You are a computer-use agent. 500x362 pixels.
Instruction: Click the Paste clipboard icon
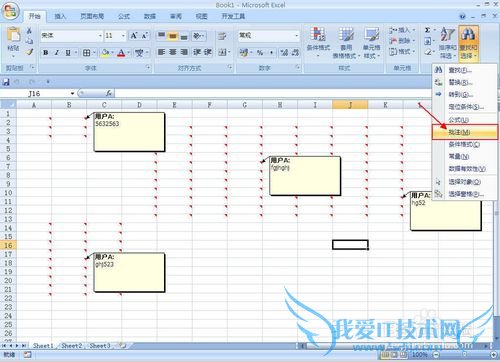[13, 35]
